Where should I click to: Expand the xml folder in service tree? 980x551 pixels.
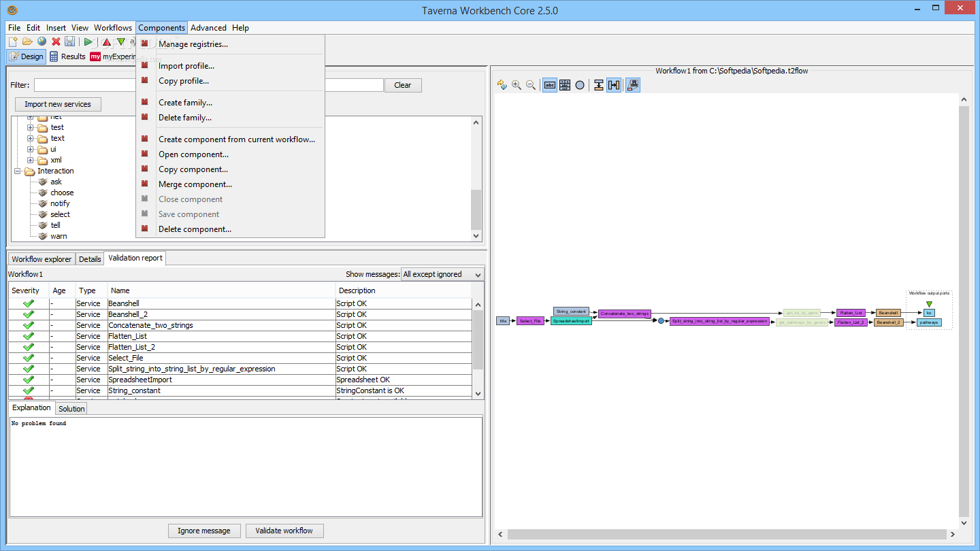pyautogui.click(x=31, y=160)
